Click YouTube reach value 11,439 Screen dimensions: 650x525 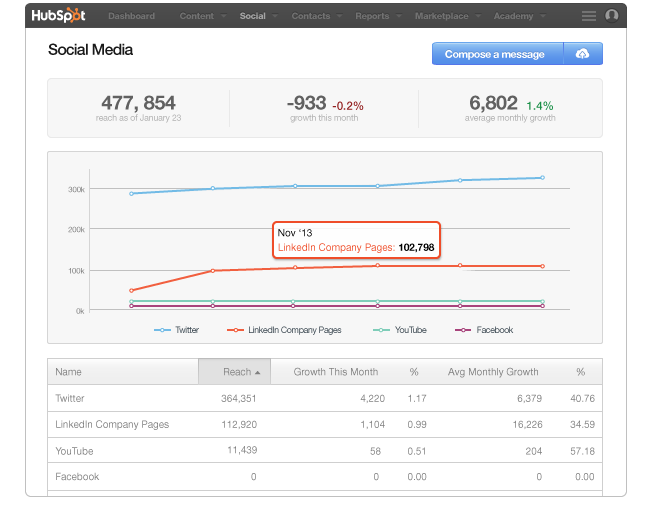click(242, 450)
